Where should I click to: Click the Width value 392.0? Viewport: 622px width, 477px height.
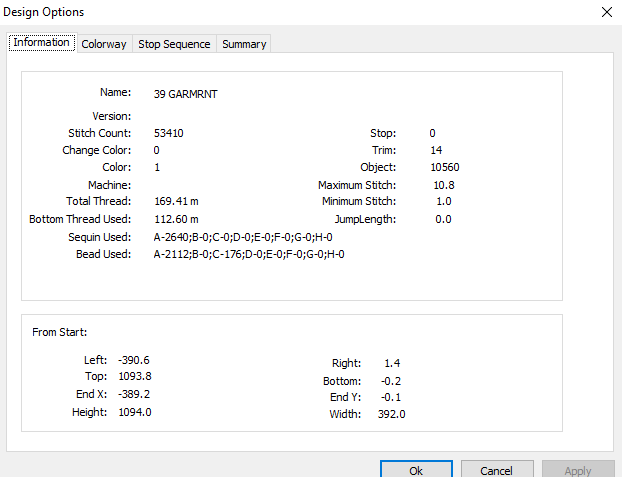click(x=392, y=414)
